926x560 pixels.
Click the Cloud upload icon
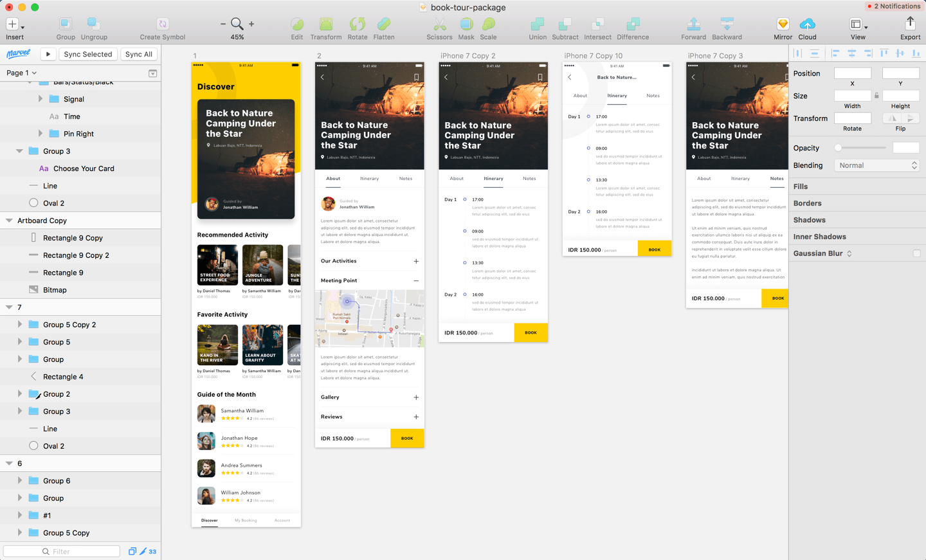(x=807, y=25)
